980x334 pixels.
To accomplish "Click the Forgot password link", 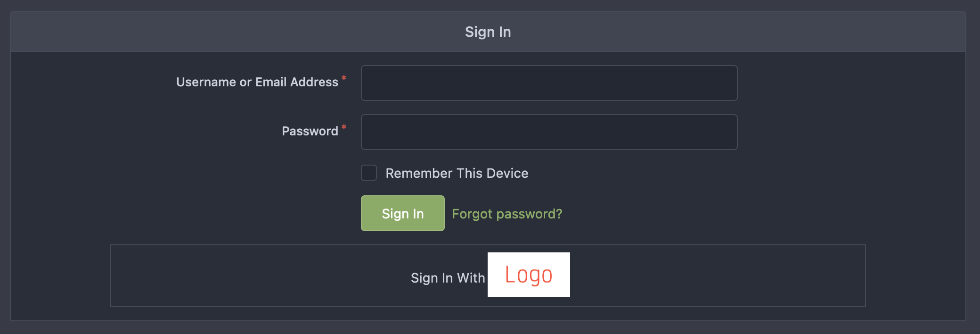I will click(506, 214).
